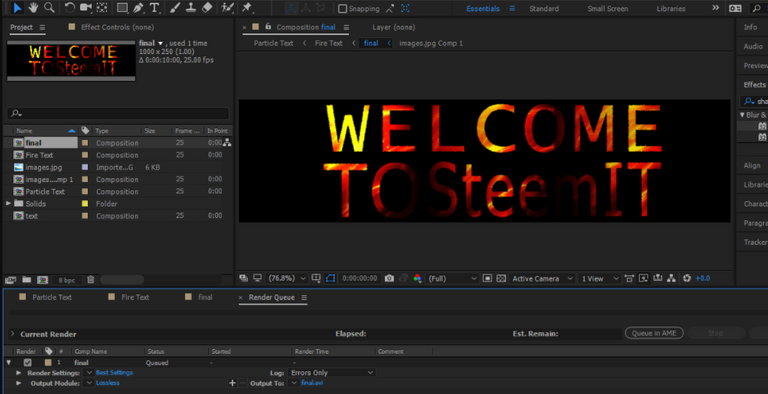Click the Queue in AME button

pyautogui.click(x=654, y=333)
